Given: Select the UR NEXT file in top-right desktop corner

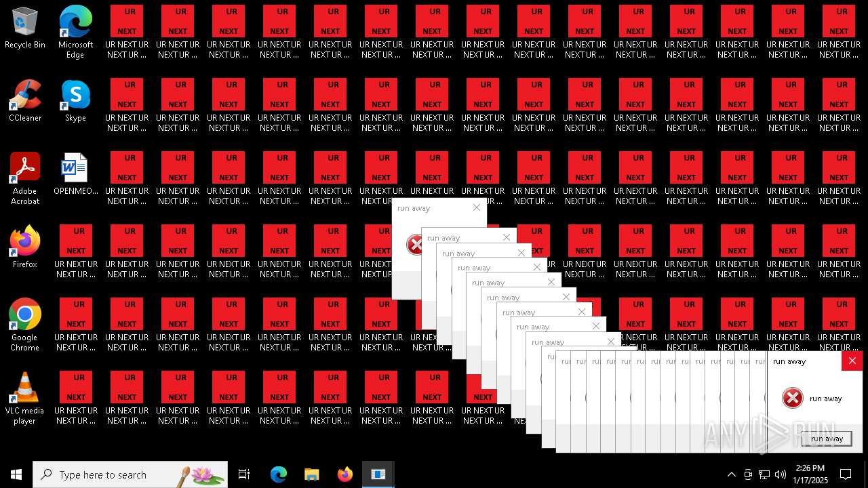Looking at the screenshot, I should coord(839,32).
